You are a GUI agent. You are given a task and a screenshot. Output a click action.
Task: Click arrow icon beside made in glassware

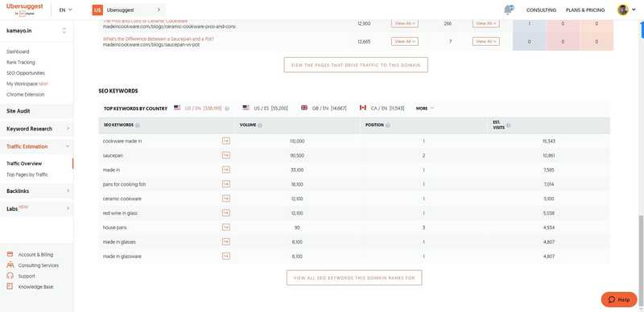(x=226, y=257)
